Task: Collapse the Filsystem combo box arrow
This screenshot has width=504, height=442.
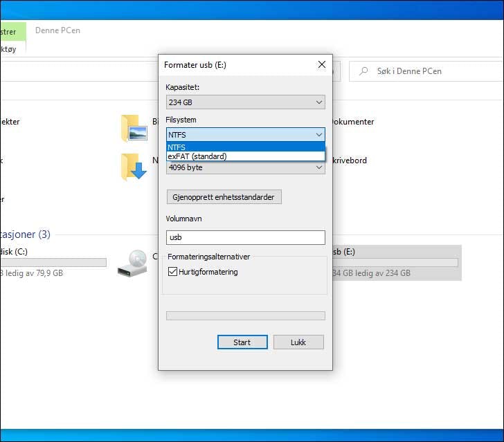Action: pyautogui.click(x=318, y=135)
